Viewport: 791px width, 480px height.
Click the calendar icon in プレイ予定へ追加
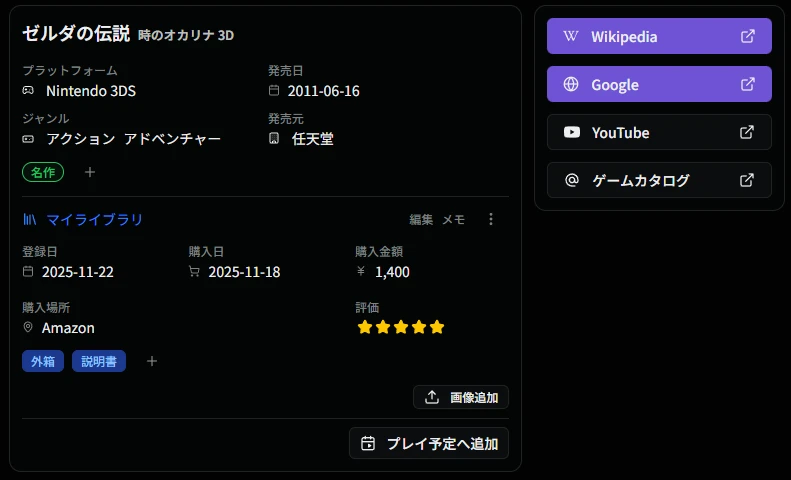coord(368,443)
